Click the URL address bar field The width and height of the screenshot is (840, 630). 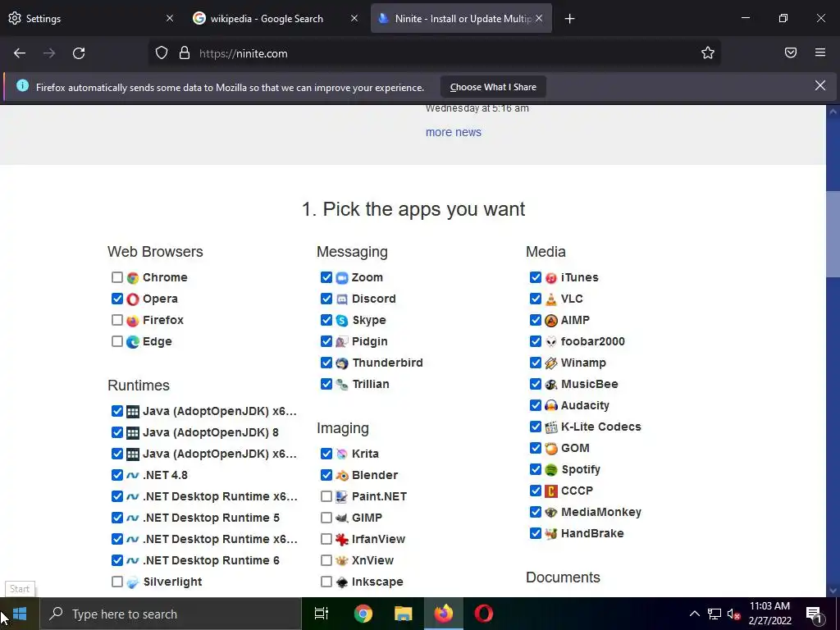[435, 53]
